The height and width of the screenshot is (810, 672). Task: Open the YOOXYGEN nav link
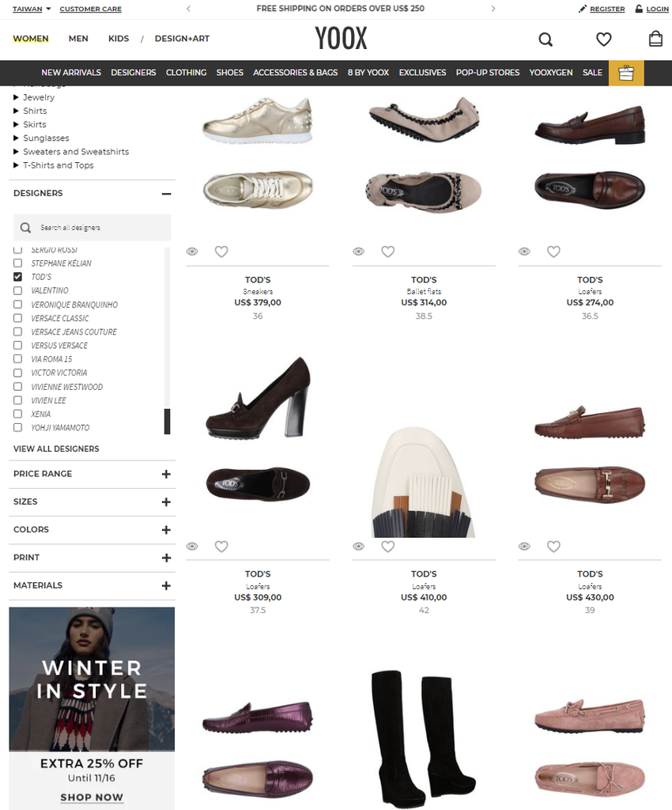coord(551,73)
